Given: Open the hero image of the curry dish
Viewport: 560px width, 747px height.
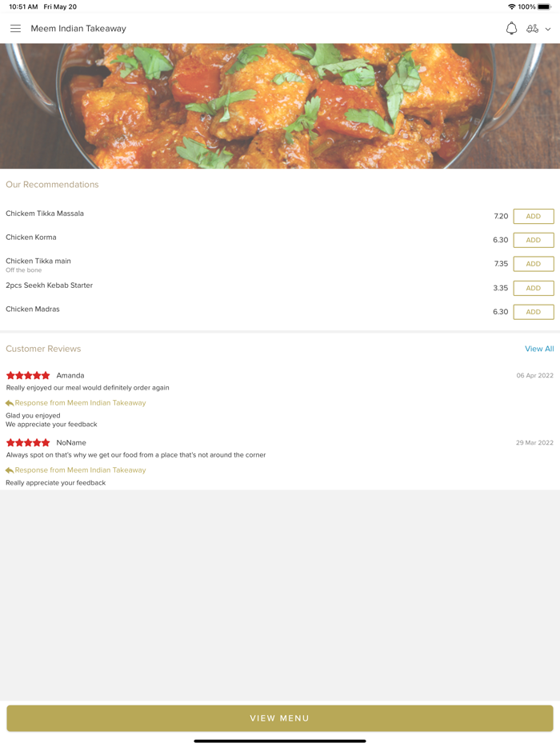Looking at the screenshot, I should 280,104.
